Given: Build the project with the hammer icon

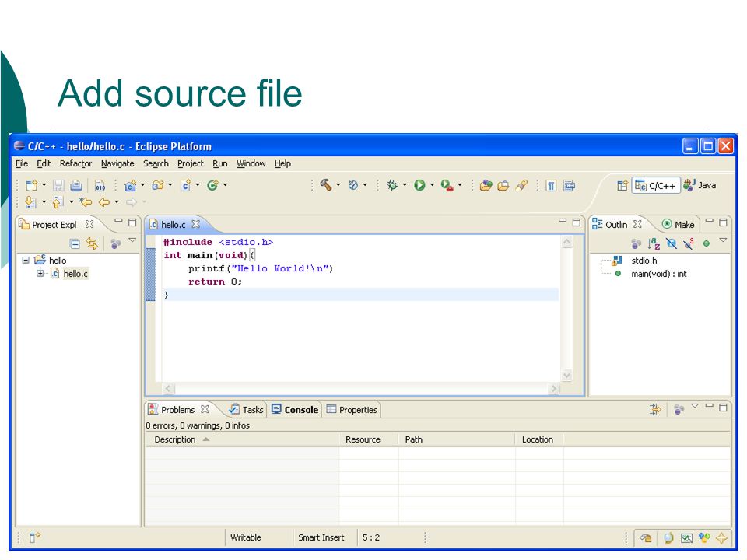Looking at the screenshot, I should pos(326,185).
